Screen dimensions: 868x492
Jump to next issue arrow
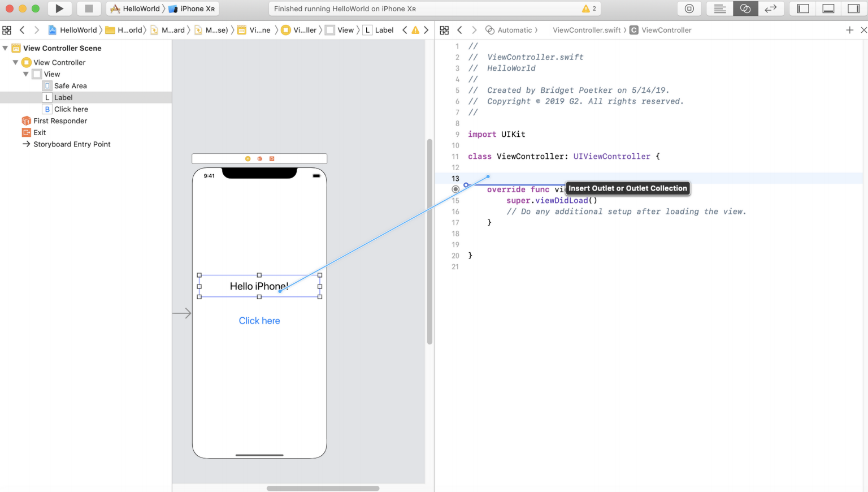point(426,30)
